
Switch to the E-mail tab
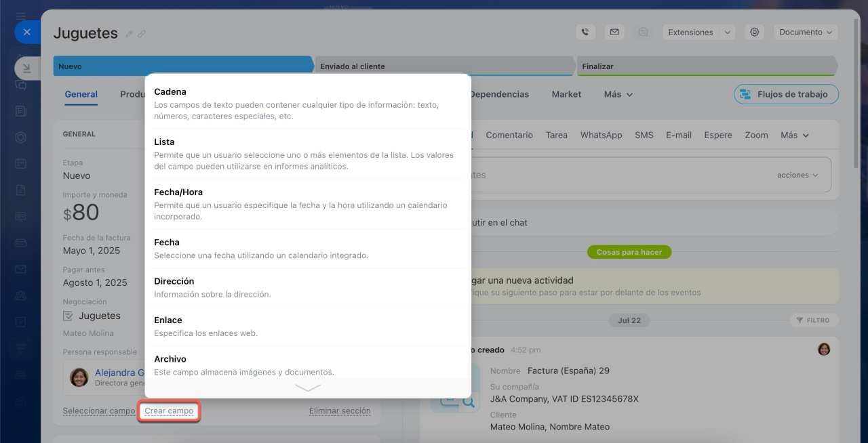(x=679, y=135)
